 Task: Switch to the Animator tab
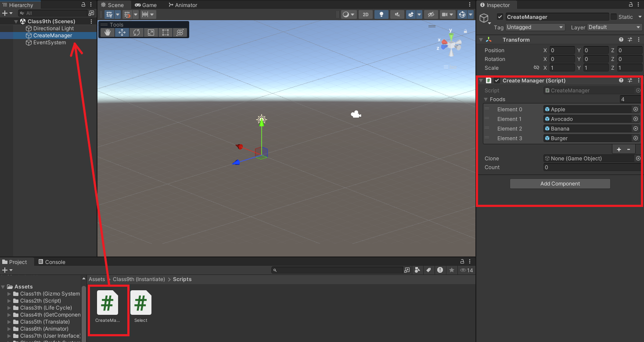pos(183,5)
